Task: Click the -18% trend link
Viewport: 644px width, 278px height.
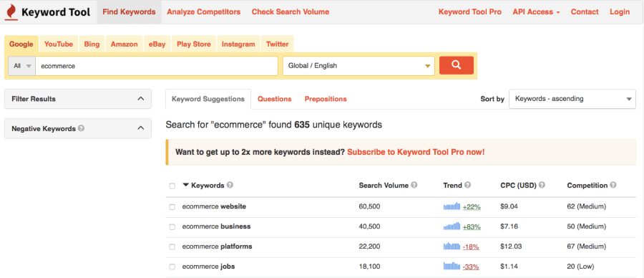Action: (x=471, y=246)
